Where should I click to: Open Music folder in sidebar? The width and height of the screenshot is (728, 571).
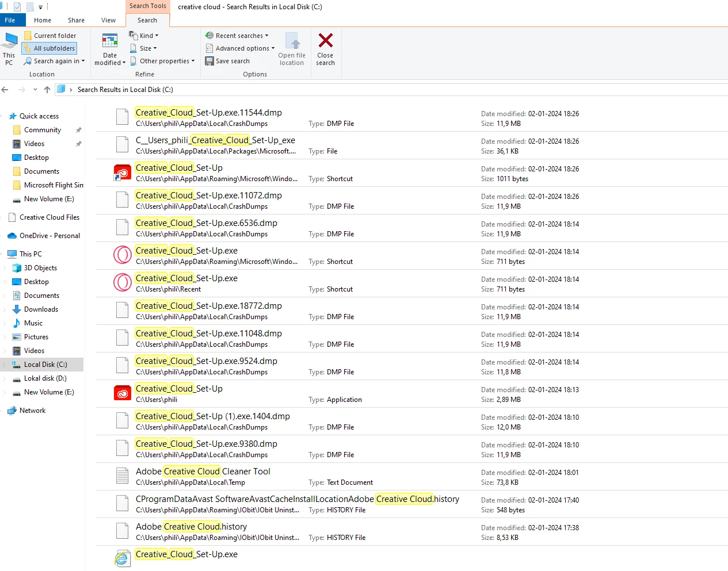[33, 323]
